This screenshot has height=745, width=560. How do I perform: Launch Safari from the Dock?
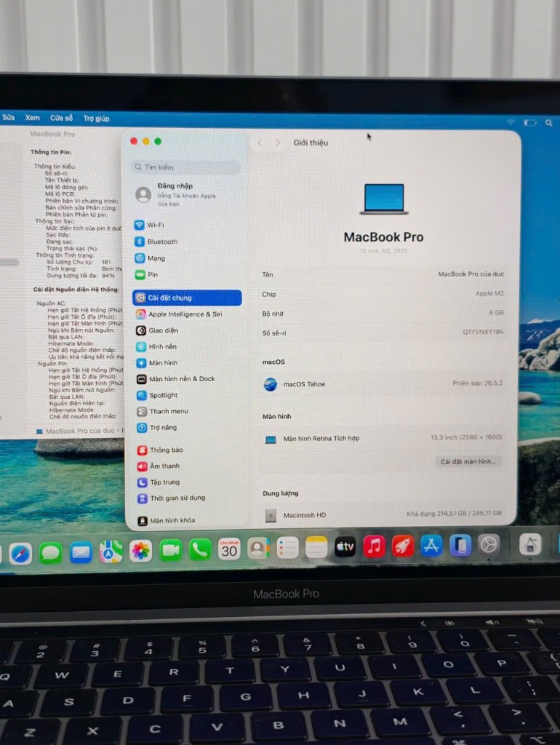(x=20, y=554)
